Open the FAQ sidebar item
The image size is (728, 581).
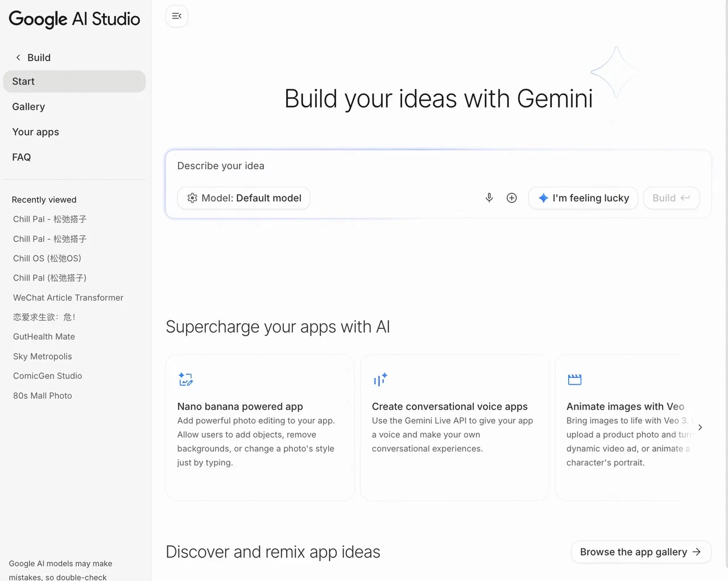click(22, 157)
